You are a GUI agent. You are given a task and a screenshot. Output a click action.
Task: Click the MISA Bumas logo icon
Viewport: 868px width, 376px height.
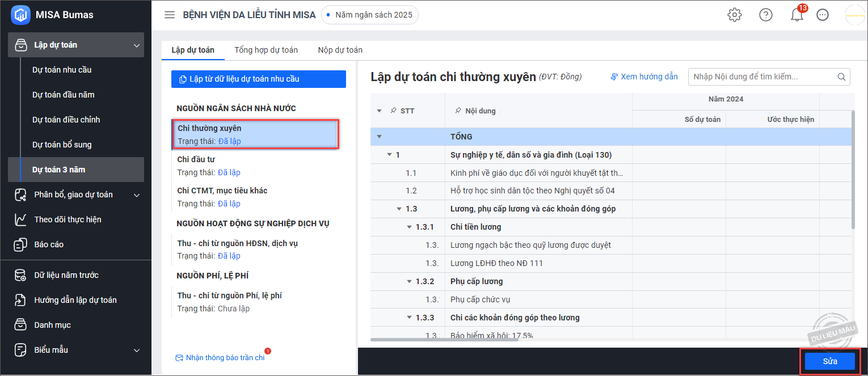(20, 15)
